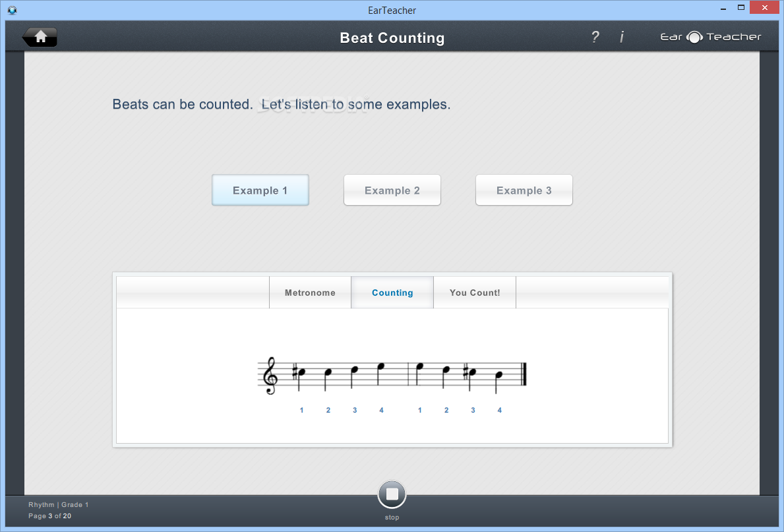Open the You Count! tab

(x=475, y=293)
